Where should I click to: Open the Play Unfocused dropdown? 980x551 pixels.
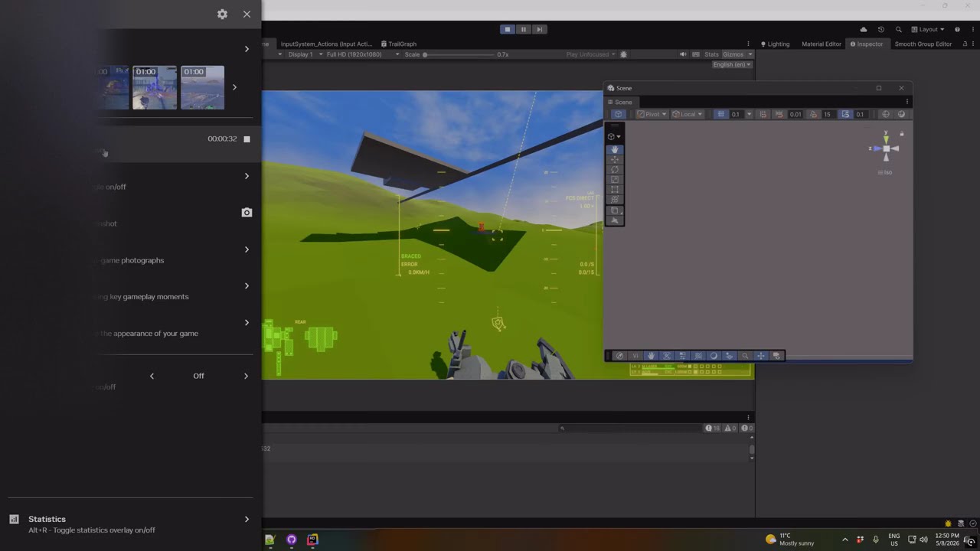590,54
